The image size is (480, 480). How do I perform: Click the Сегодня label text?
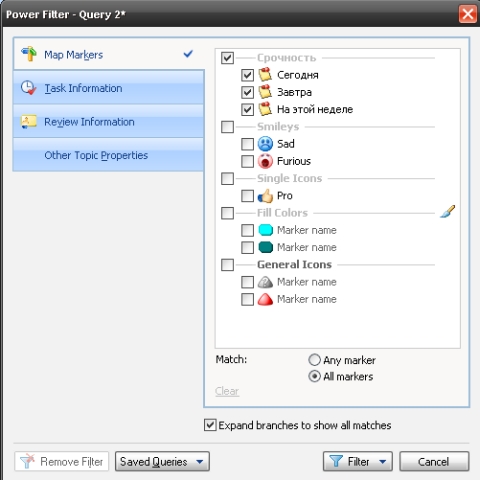(298, 75)
